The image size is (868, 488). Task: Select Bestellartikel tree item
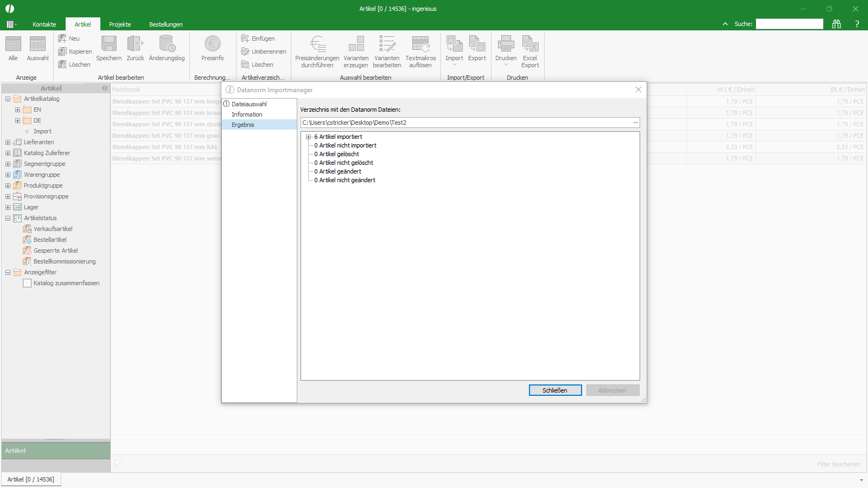50,240
